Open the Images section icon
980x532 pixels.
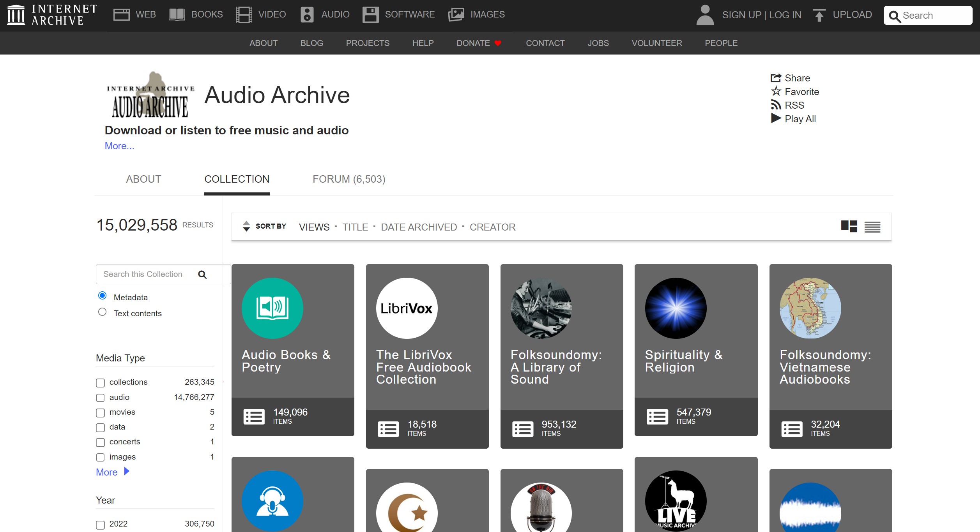pos(456,15)
